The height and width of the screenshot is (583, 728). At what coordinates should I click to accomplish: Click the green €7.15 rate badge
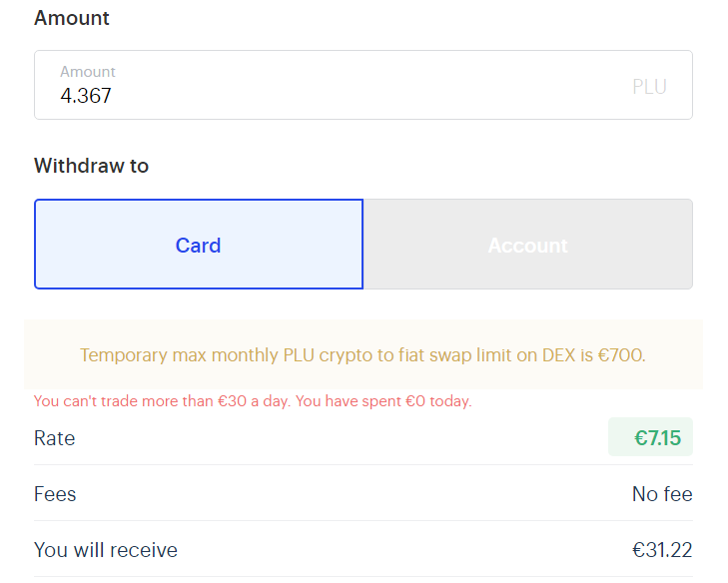pyautogui.click(x=650, y=437)
